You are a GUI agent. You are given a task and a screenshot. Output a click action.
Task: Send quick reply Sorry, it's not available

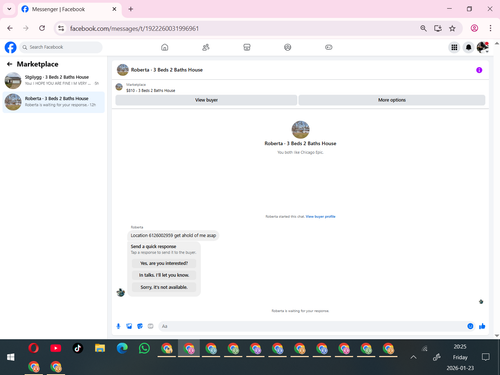[164, 287]
